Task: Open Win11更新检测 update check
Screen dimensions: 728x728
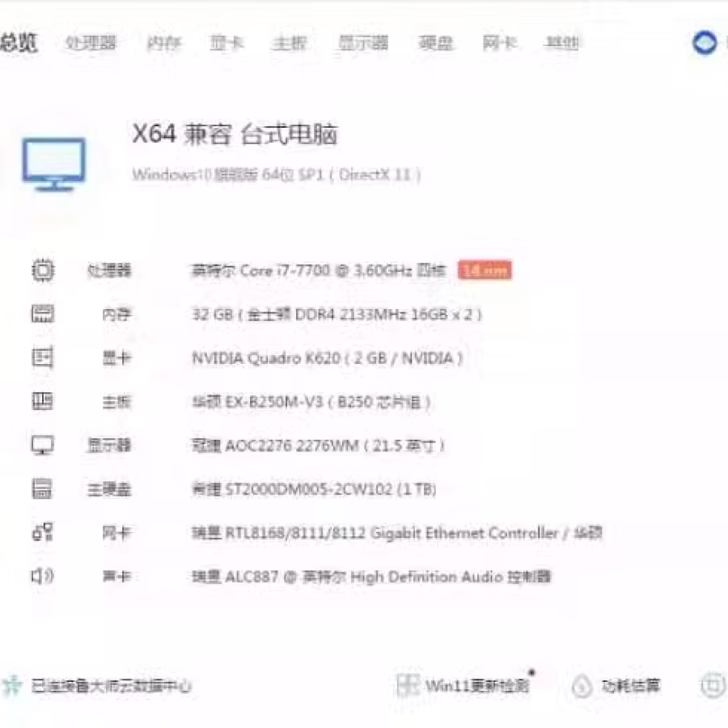Action: pos(477,685)
